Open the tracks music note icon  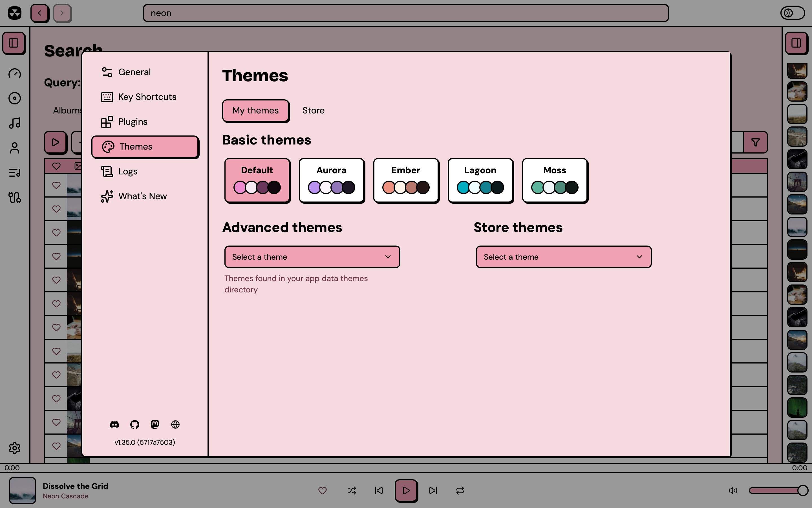pyautogui.click(x=15, y=123)
